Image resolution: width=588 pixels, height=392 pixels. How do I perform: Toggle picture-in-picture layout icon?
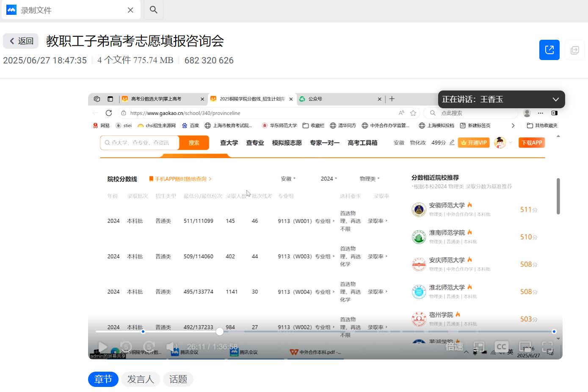tap(479, 347)
